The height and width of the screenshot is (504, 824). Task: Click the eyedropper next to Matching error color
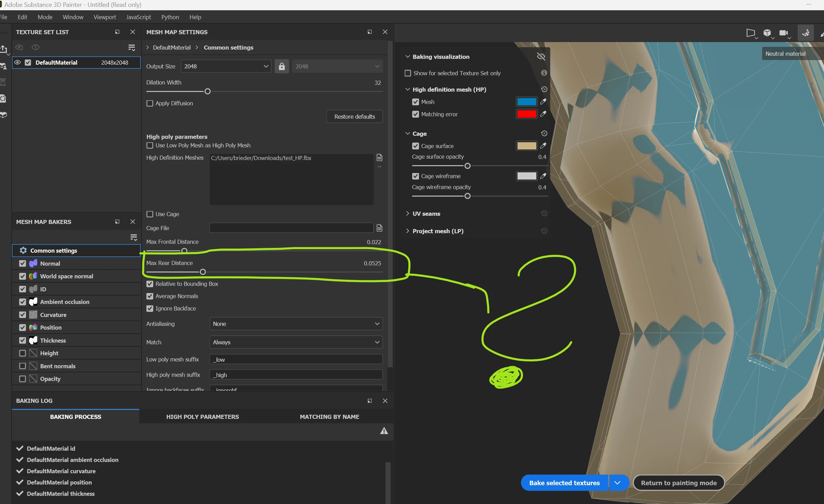pyautogui.click(x=543, y=114)
